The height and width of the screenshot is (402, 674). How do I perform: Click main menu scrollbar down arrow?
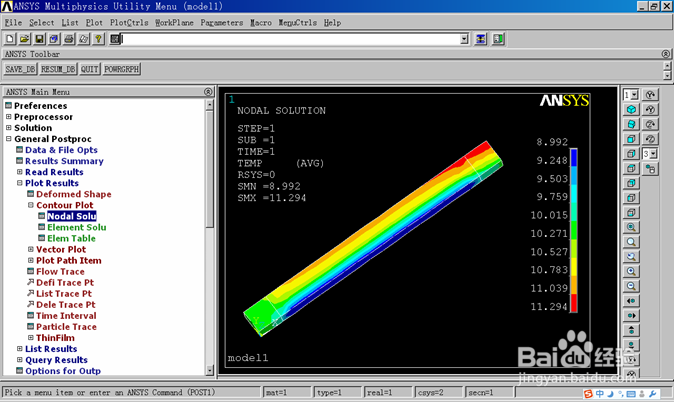(x=209, y=370)
